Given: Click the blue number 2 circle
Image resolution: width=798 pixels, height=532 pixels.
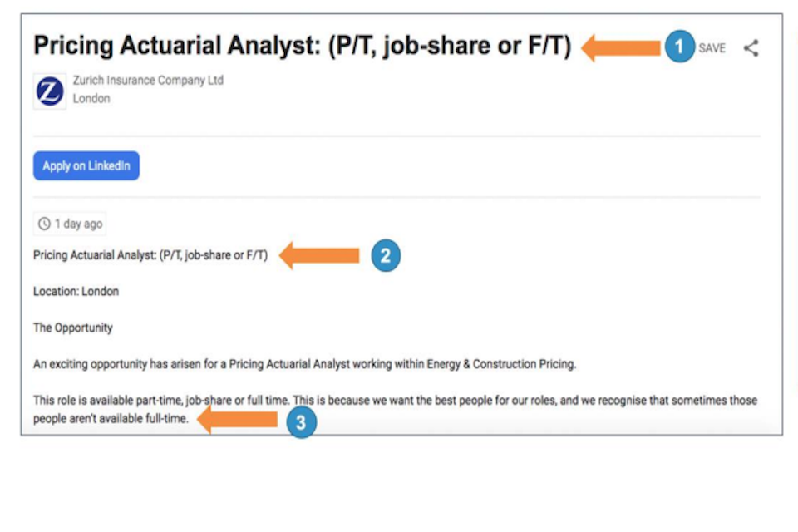Looking at the screenshot, I should 385,256.
